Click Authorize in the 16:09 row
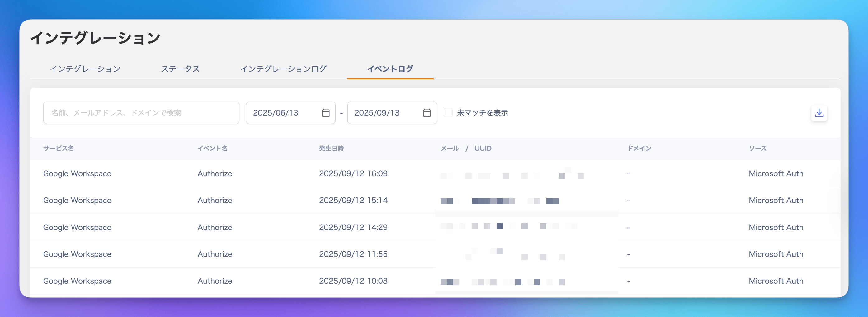The image size is (868, 317). tap(215, 173)
